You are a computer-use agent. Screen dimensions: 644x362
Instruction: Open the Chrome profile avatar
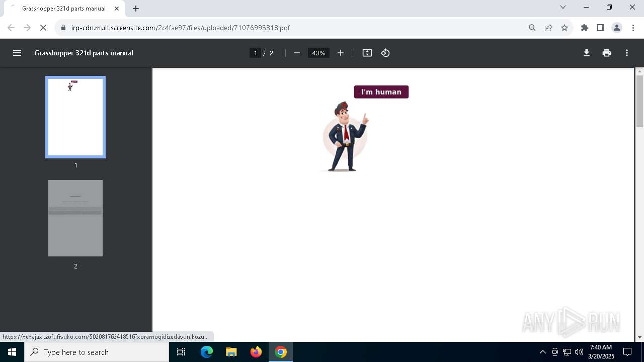tap(617, 28)
